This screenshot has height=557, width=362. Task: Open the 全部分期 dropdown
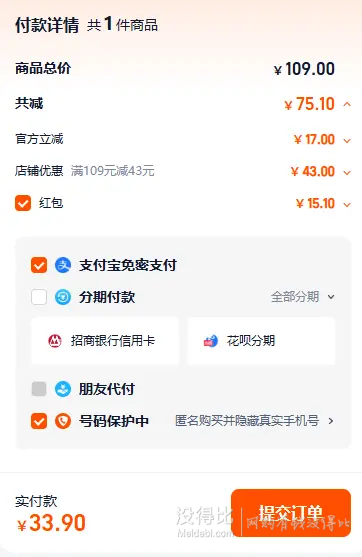coord(303,297)
